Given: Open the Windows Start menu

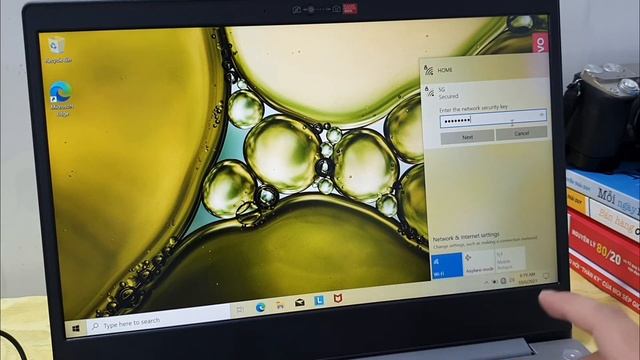Looking at the screenshot, I should coord(76,328).
